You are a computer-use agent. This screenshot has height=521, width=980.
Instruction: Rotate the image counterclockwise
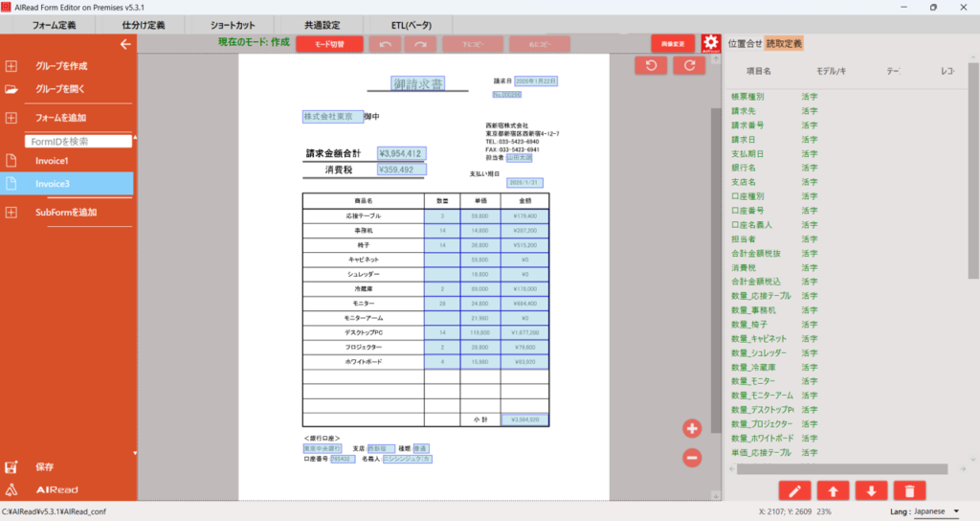[651, 65]
